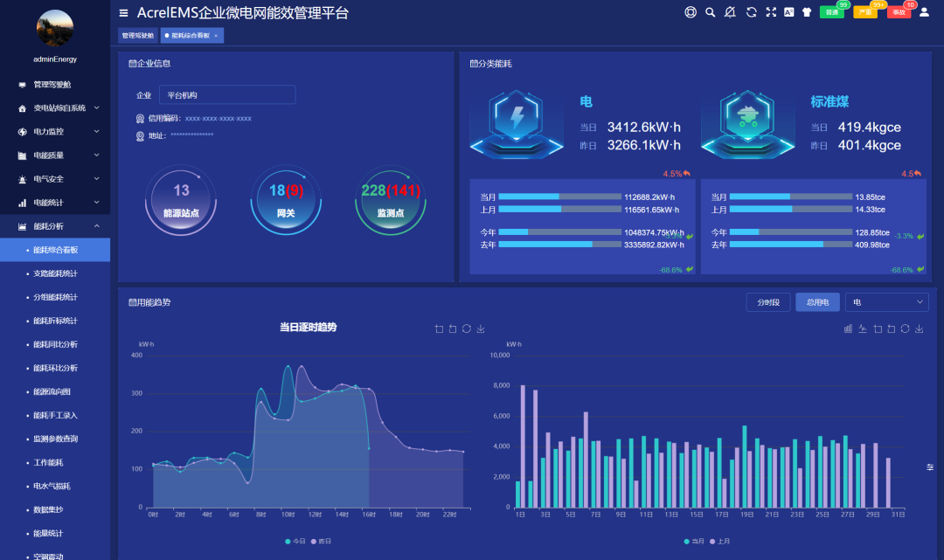944x560 pixels.
Task: Switch to the 管理驾驶舱 tab
Action: (x=140, y=35)
